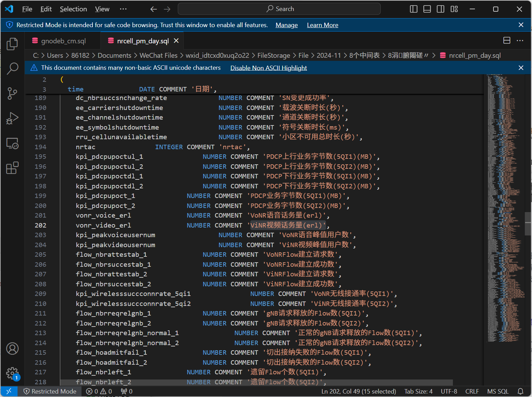Click the Disable Non ASCII Highlight link
532x397 pixels.
pos(269,68)
